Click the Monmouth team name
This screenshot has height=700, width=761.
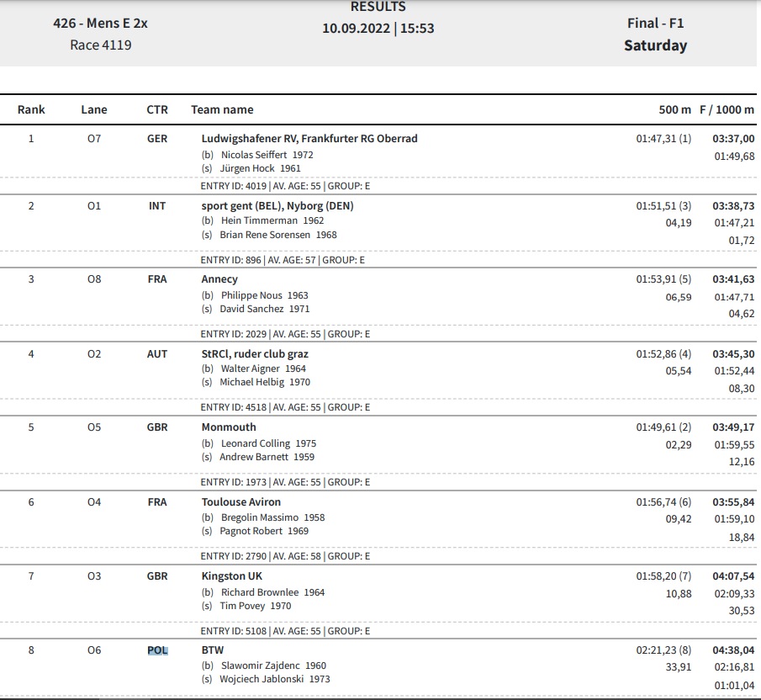(x=229, y=427)
